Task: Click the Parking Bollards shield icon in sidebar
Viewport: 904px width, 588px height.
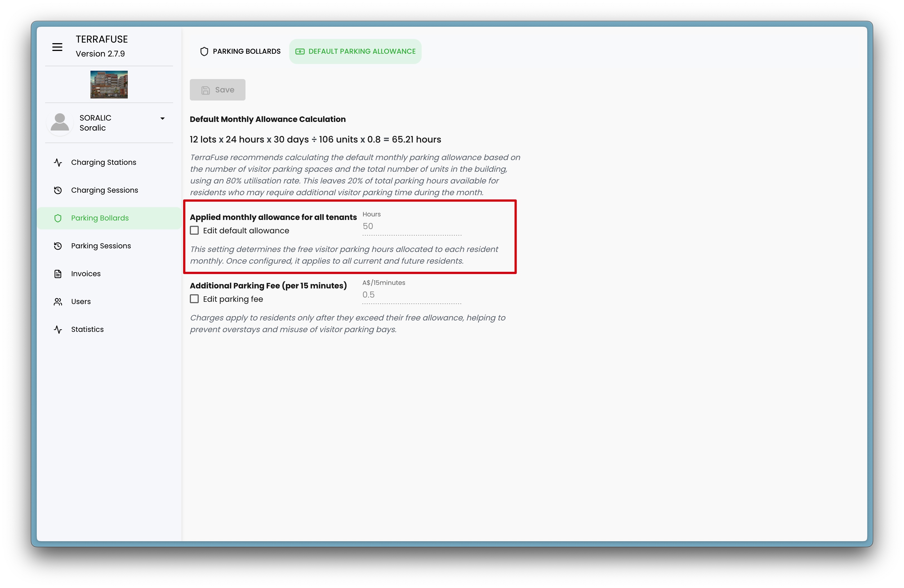Action: tap(58, 218)
